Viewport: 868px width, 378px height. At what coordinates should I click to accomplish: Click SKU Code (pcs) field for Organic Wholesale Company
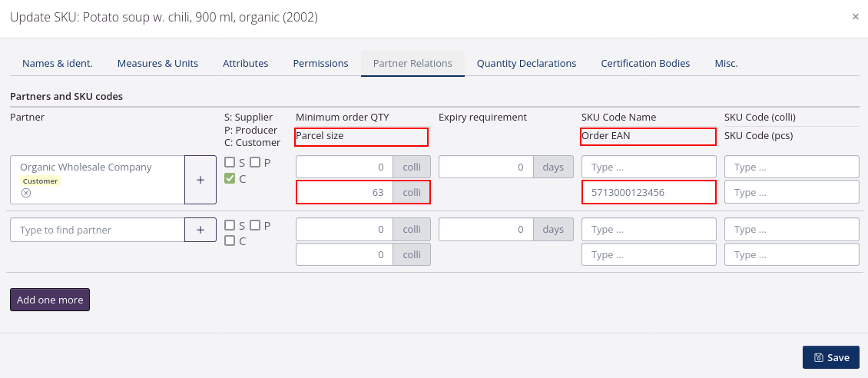point(792,193)
